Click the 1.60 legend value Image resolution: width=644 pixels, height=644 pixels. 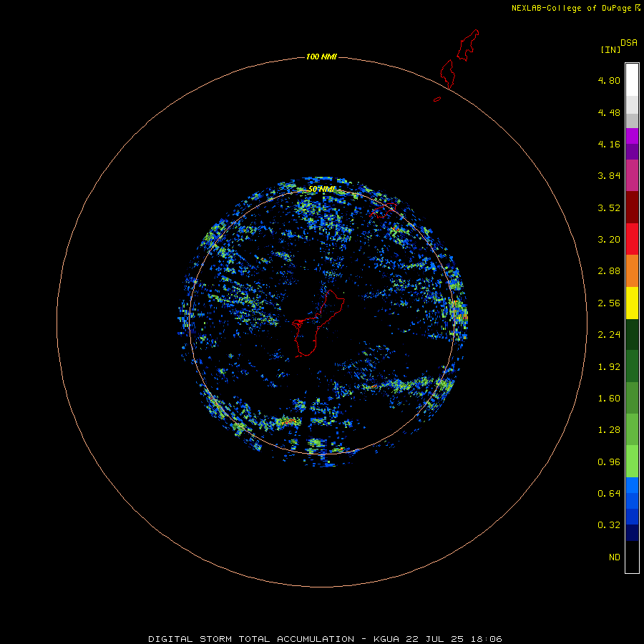609,399
